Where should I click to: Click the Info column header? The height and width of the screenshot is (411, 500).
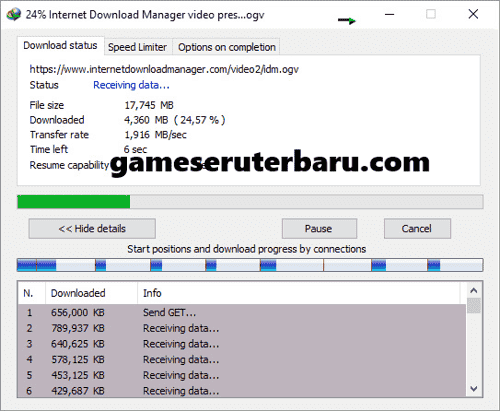pos(298,293)
